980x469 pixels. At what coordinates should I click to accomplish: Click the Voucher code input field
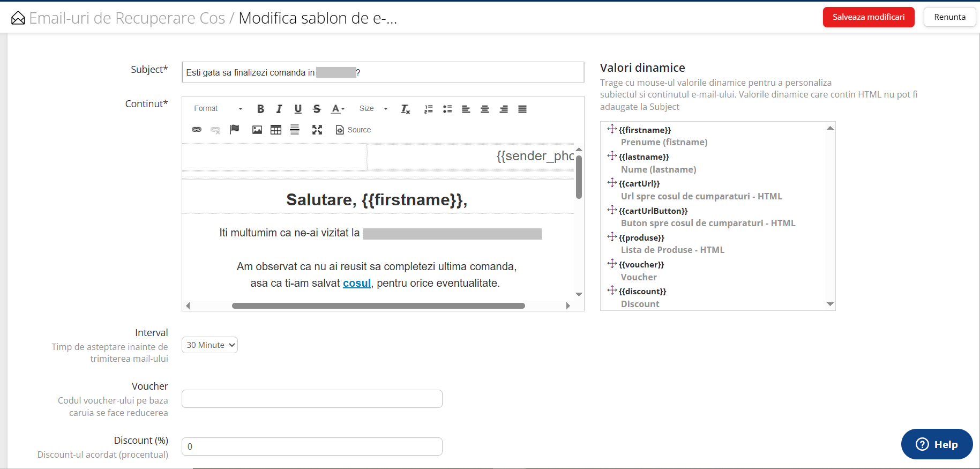312,399
